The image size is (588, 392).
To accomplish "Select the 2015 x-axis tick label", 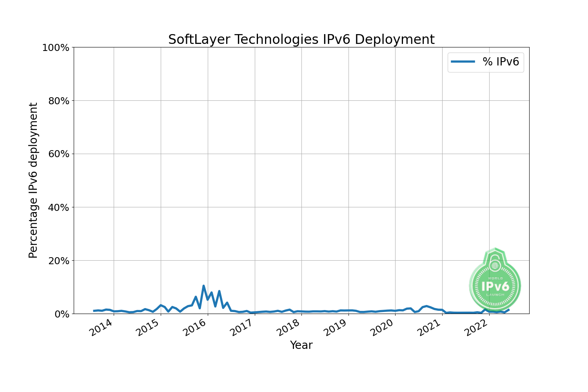I will [148, 328].
